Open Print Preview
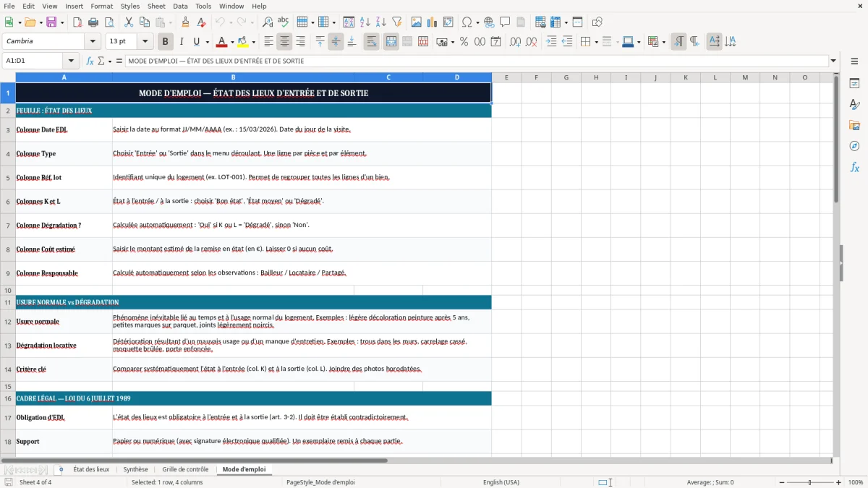This screenshot has width=868, height=488. tap(109, 22)
